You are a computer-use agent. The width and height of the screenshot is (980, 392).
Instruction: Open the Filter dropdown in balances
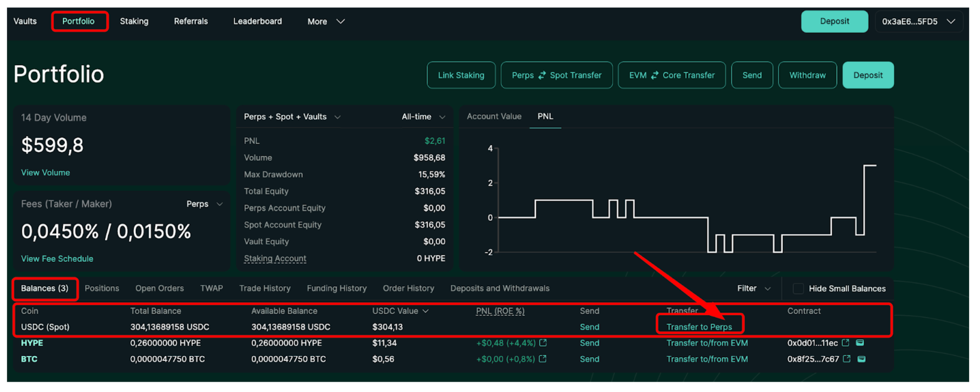point(754,289)
